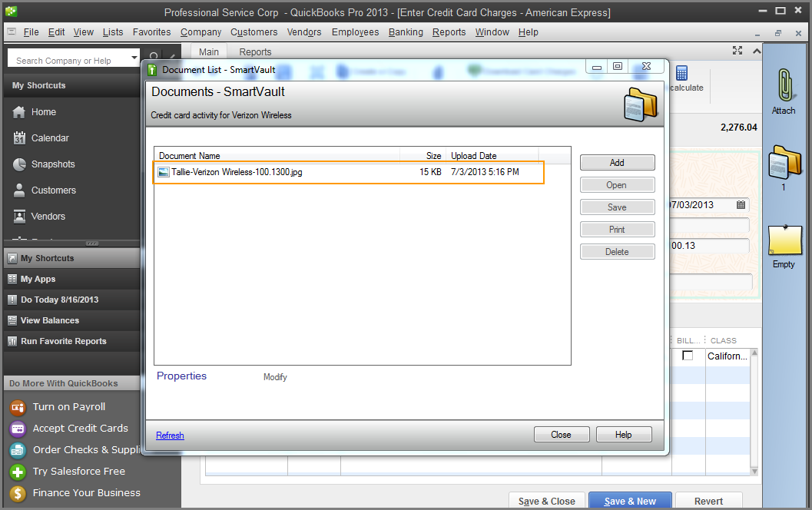Image resolution: width=812 pixels, height=510 pixels.
Task: Click the Californ... class cell
Action: 727,356
